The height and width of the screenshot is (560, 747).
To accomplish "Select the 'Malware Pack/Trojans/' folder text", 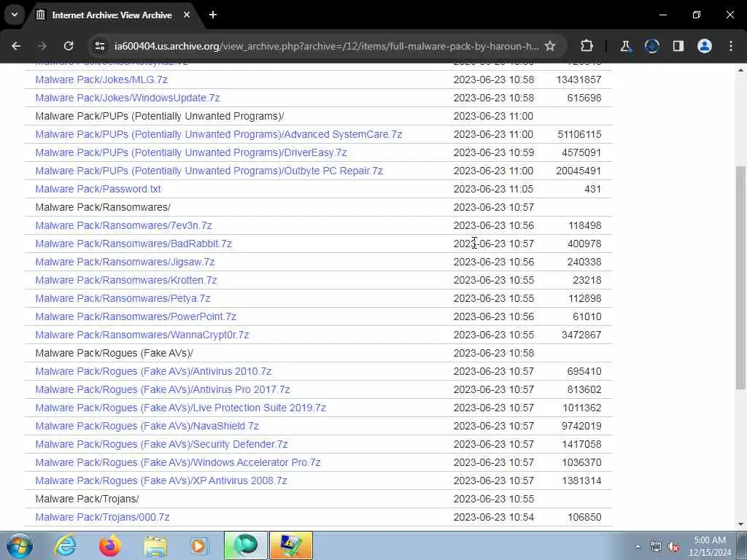I will (88, 499).
